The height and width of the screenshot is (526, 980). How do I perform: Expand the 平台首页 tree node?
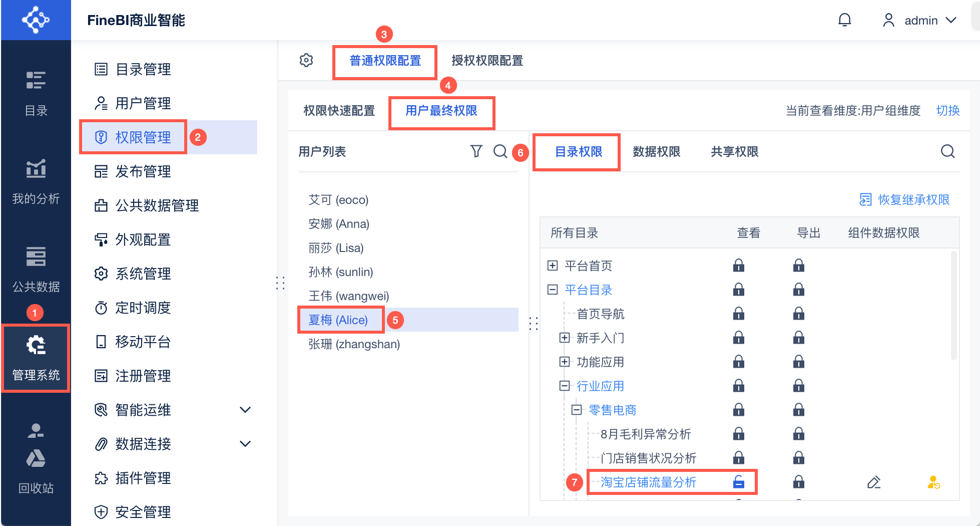click(x=553, y=266)
